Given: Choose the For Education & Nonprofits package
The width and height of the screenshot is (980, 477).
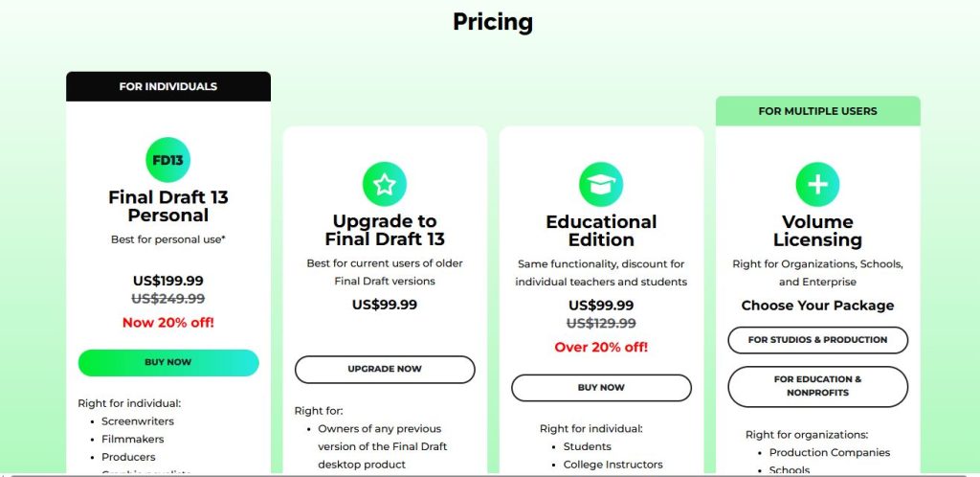Looking at the screenshot, I should coord(817,386).
